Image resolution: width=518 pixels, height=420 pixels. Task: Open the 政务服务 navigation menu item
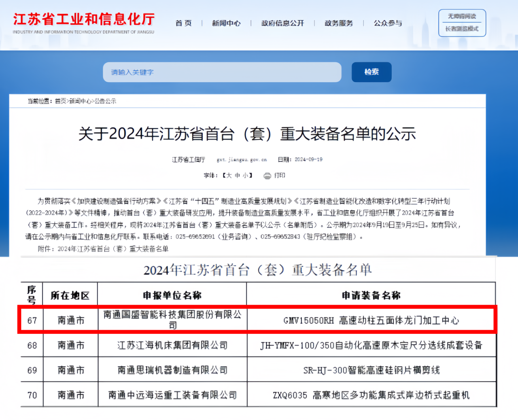click(339, 23)
